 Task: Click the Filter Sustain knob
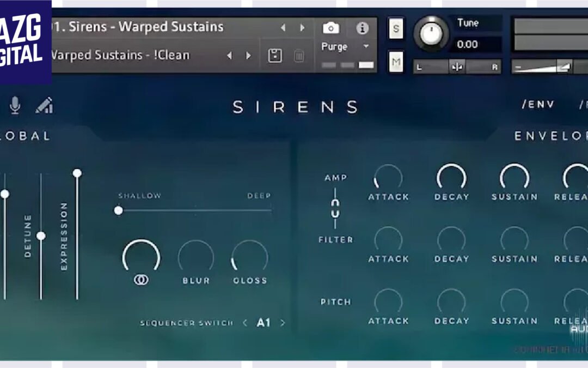514,239
